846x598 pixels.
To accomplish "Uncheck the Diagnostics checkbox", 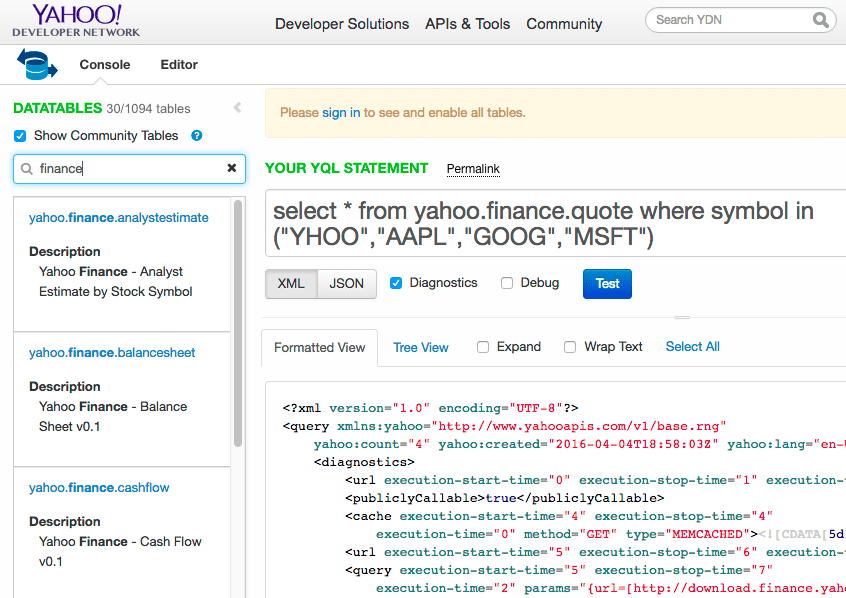I will [394, 283].
